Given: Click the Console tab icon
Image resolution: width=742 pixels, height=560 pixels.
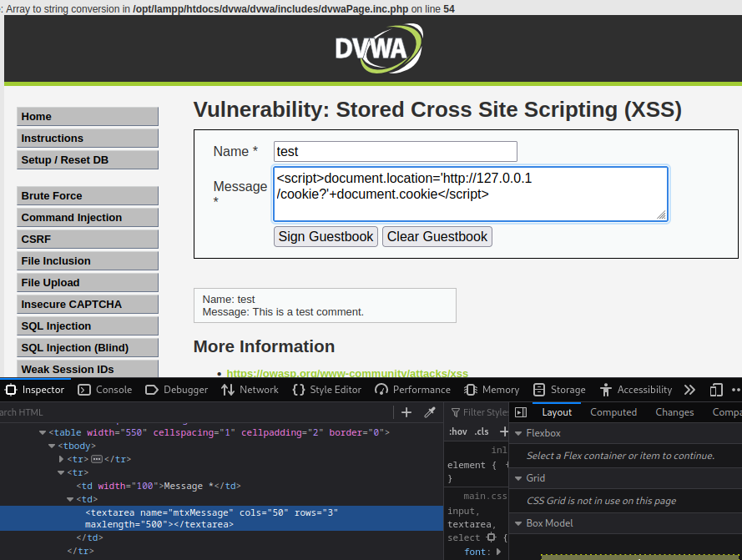Looking at the screenshot, I should (x=84, y=390).
